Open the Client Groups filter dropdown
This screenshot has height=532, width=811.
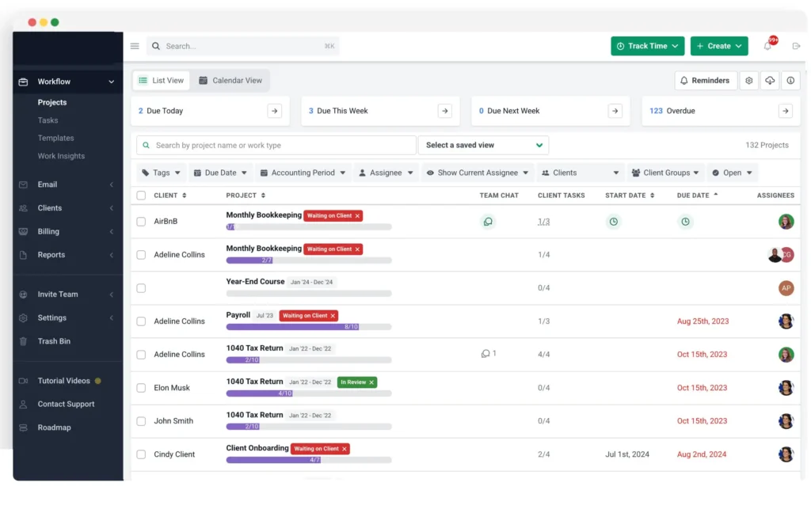pos(666,173)
